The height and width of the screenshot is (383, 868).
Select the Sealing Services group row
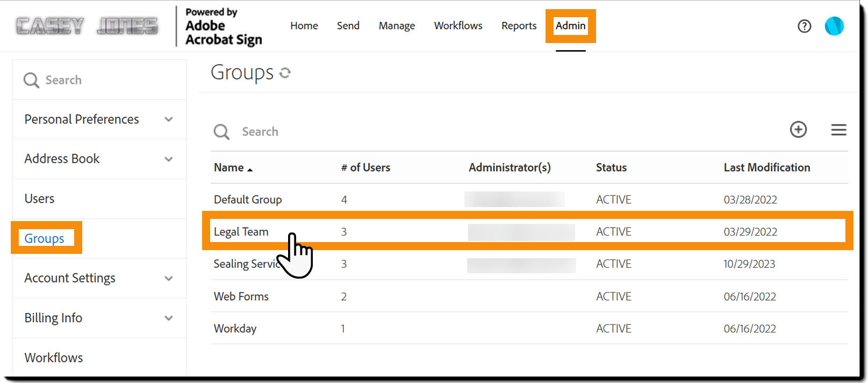point(529,264)
